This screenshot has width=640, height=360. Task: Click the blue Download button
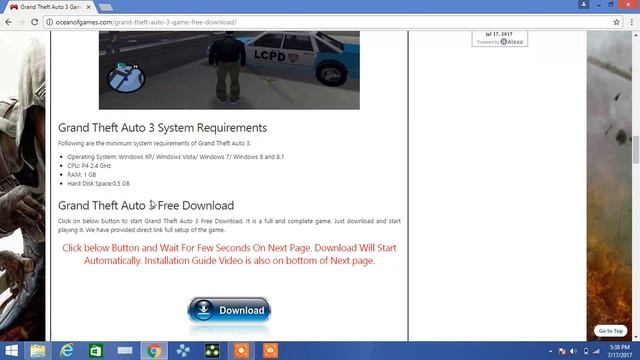(229, 310)
